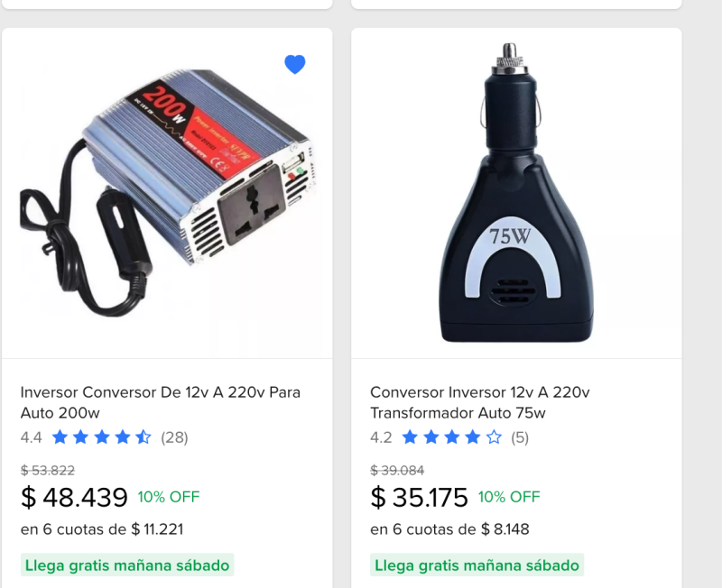Click the 10% OFF label beside $ 48.439
722x588 pixels.
[169, 497]
